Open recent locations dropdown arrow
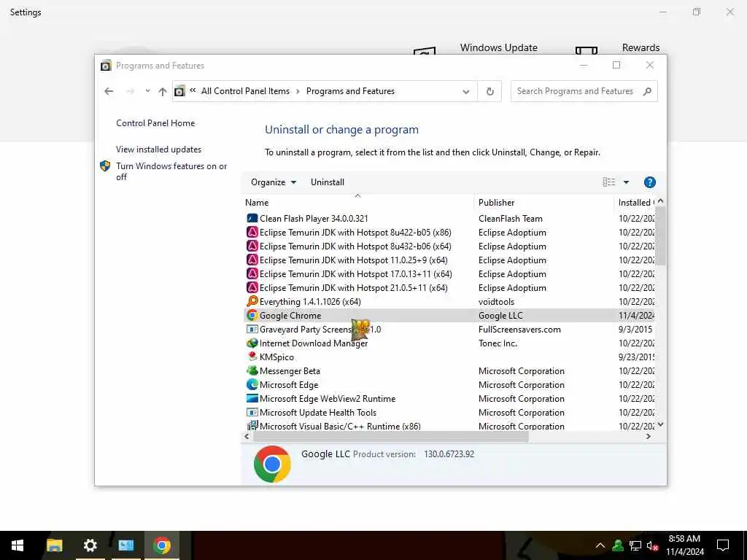This screenshot has height=560, width=747. click(x=147, y=90)
